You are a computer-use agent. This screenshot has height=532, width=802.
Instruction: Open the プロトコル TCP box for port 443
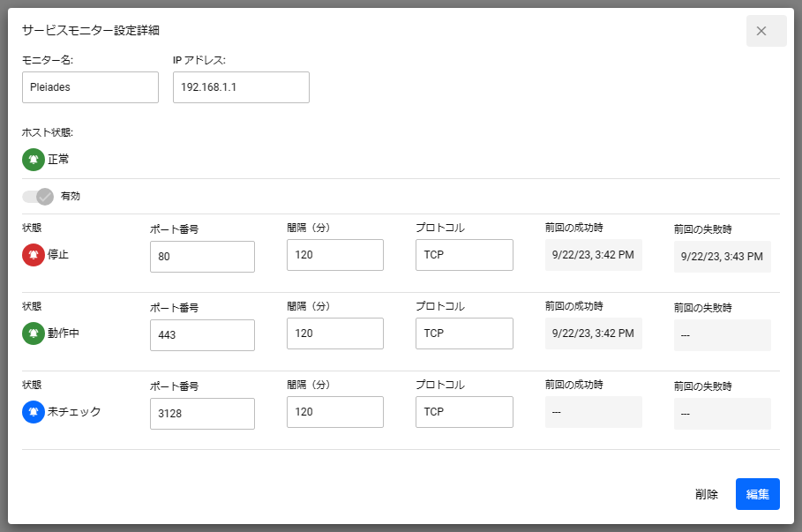point(464,333)
